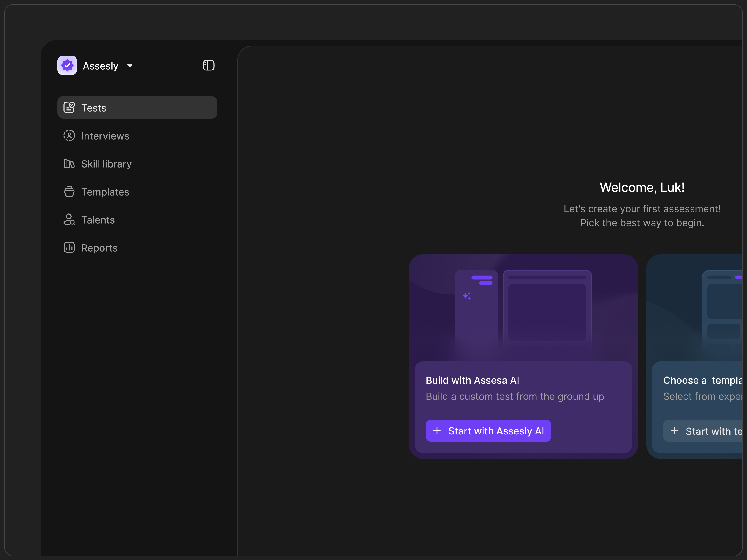The height and width of the screenshot is (560, 747).
Task: Select the Tests icon in the sidebar
Action: click(x=69, y=107)
